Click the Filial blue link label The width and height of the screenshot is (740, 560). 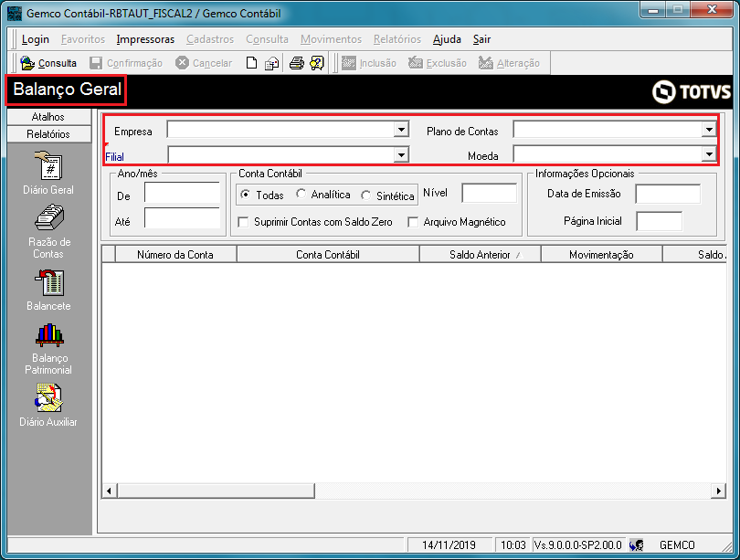click(115, 157)
